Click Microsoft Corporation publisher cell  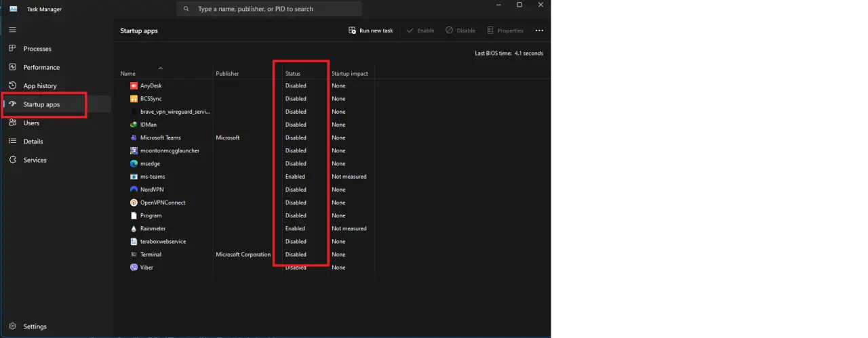pyautogui.click(x=243, y=254)
